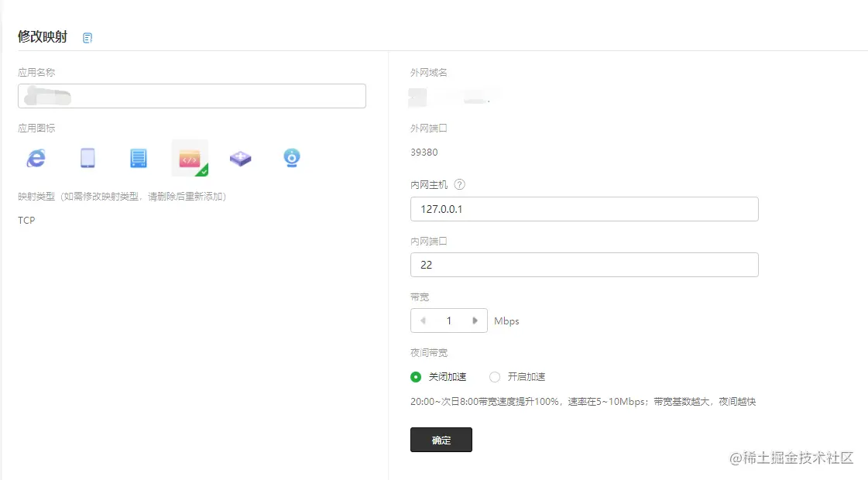868x480 pixels.
Task: Focus the 内网主机 field showing 127.0.0.1
Action: [584, 208]
